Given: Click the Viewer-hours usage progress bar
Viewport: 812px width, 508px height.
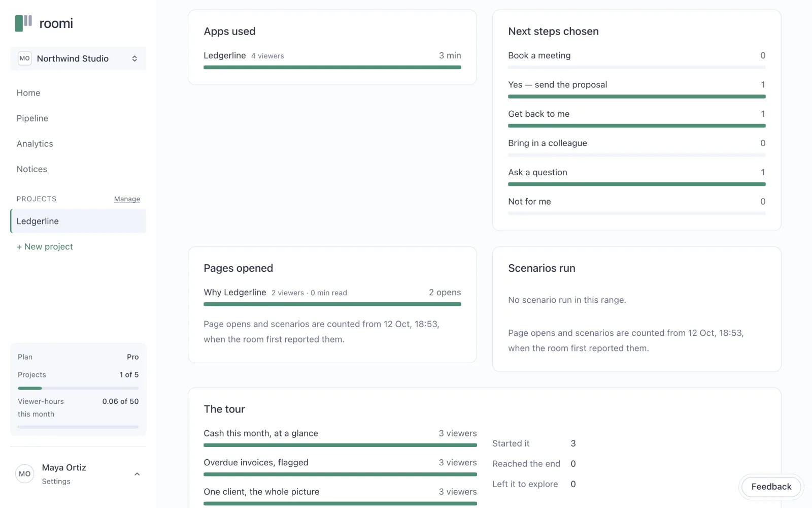Looking at the screenshot, I should pyautogui.click(x=78, y=427).
